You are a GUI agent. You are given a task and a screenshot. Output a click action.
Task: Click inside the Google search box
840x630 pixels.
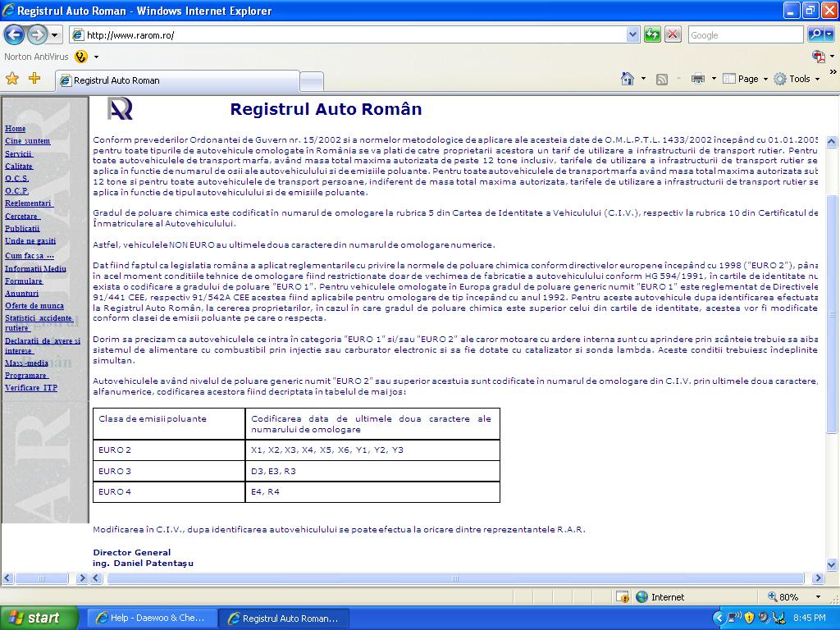coord(745,35)
